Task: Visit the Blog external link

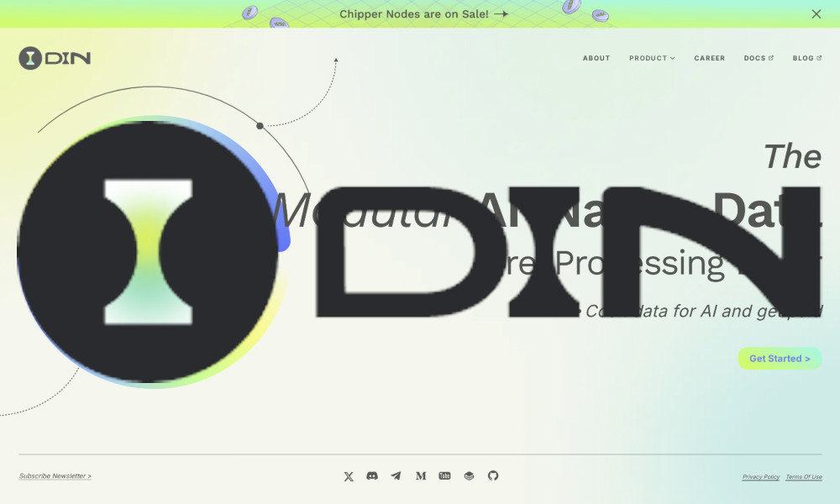Action: coord(806,58)
